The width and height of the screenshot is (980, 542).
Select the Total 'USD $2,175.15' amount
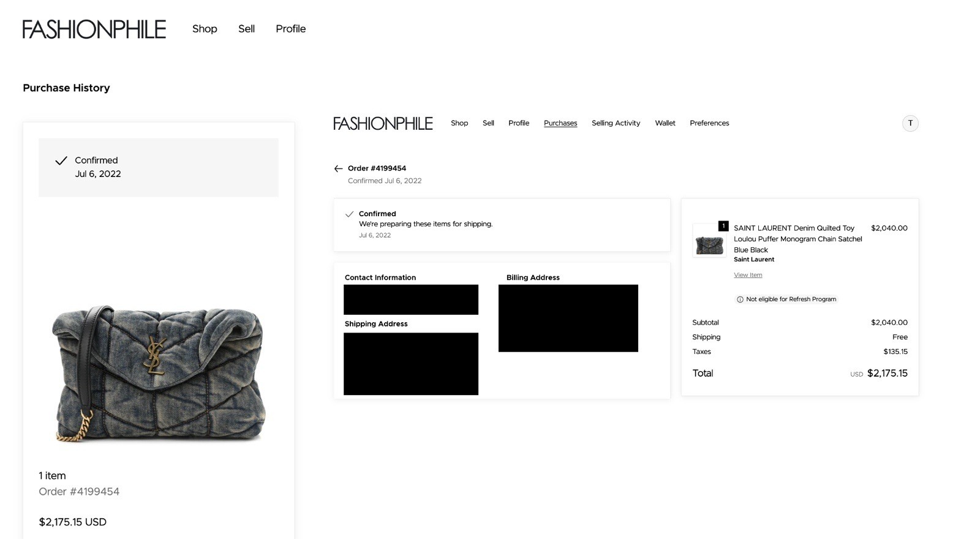point(879,373)
